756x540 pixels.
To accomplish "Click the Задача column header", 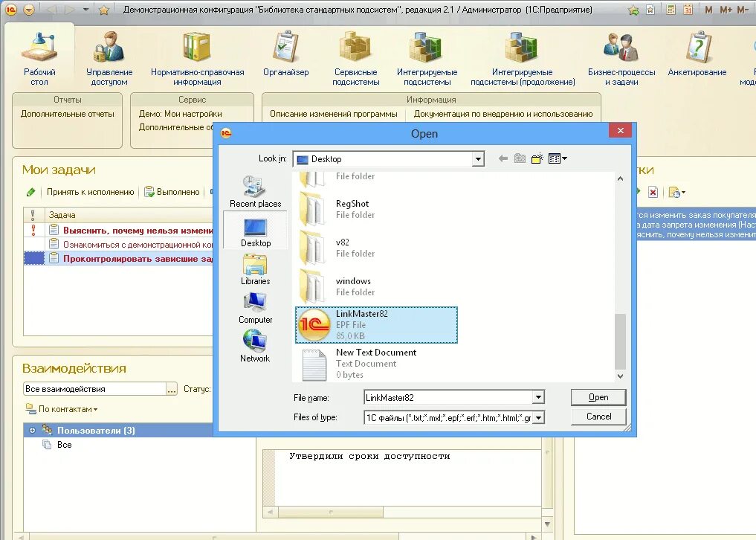I will (129, 215).
